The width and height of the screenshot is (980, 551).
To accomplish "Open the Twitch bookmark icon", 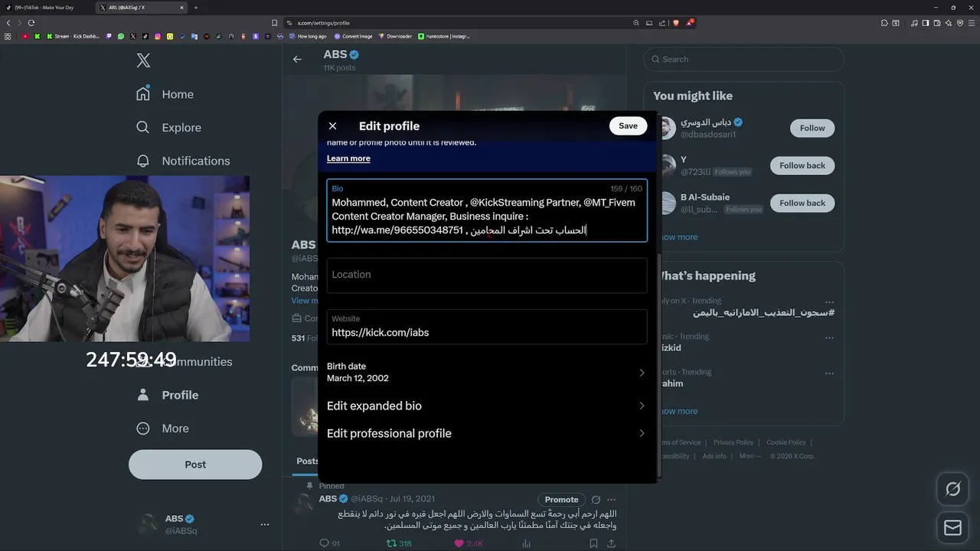I will click(109, 36).
